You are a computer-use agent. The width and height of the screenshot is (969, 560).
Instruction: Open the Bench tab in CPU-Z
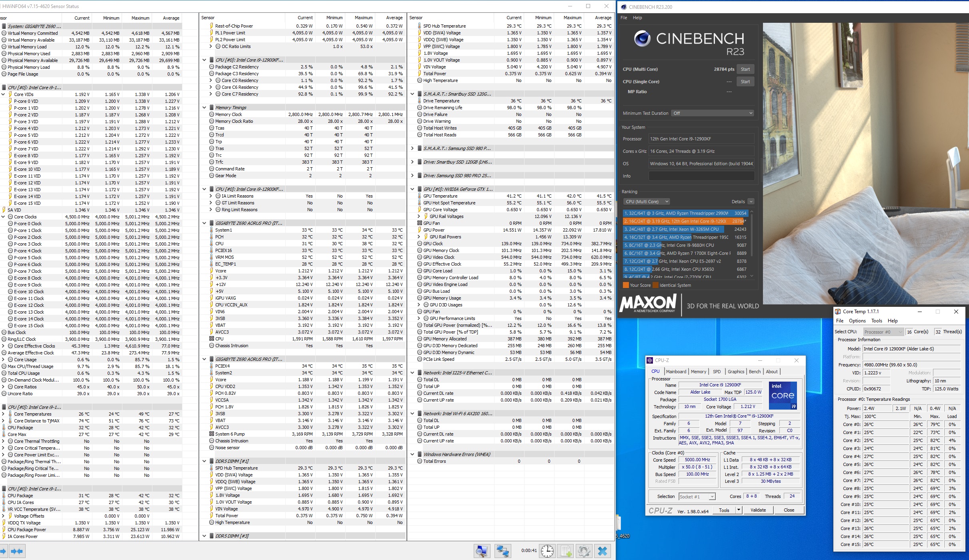tap(755, 372)
